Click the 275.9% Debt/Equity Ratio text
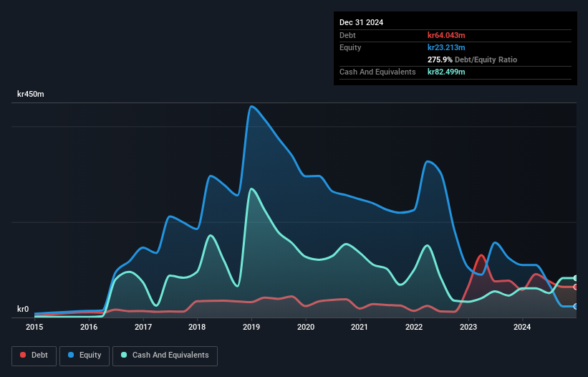Image resolution: width=588 pixels, height=377 pixels. pyautogui.click(x=472, y=59)
